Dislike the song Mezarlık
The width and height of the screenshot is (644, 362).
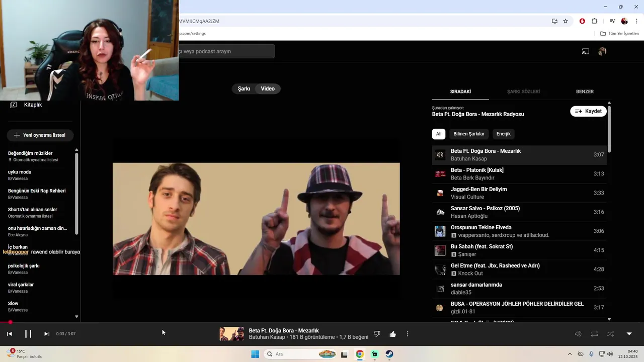pos(377,334)
